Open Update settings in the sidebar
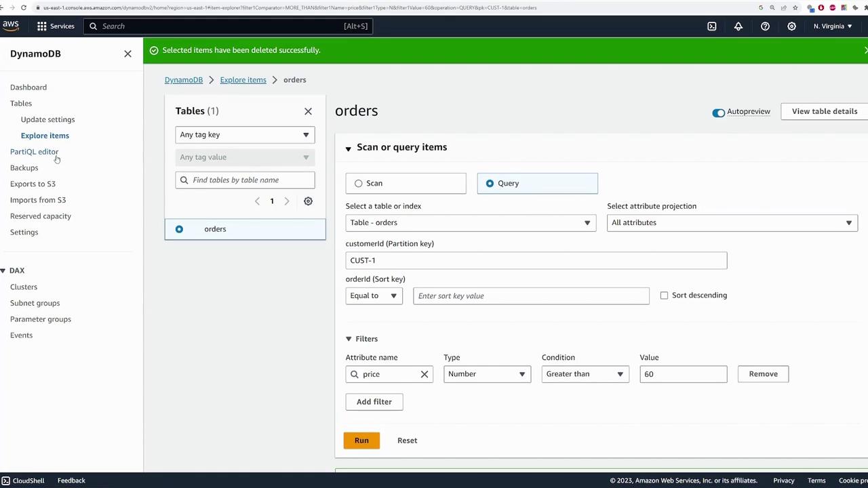The height and width of the screenshot is (488, 868). (47, 119)
